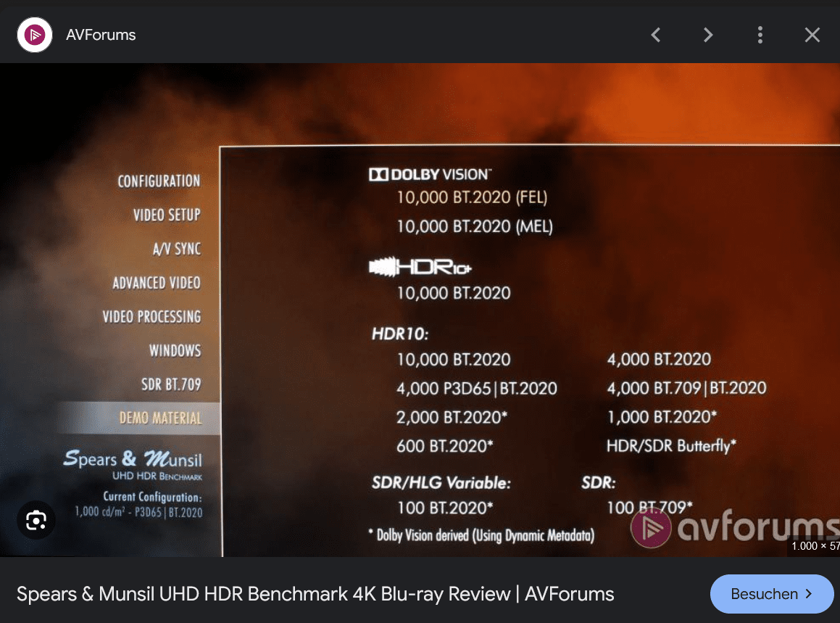840x623 pixels.
Task: Go to the next image
Action: (x=708, y=35)
